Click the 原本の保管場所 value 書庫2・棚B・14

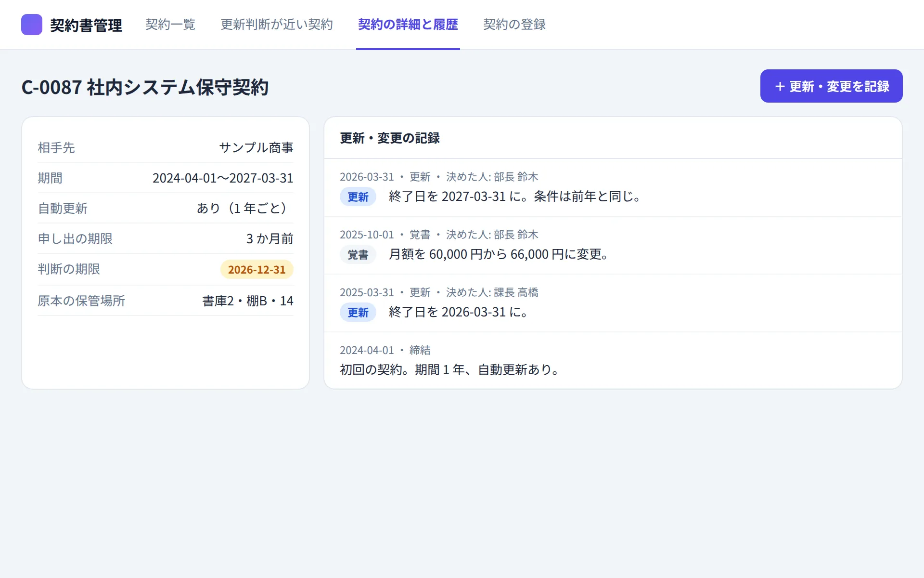pyautogui.click(x=248, y=301)
